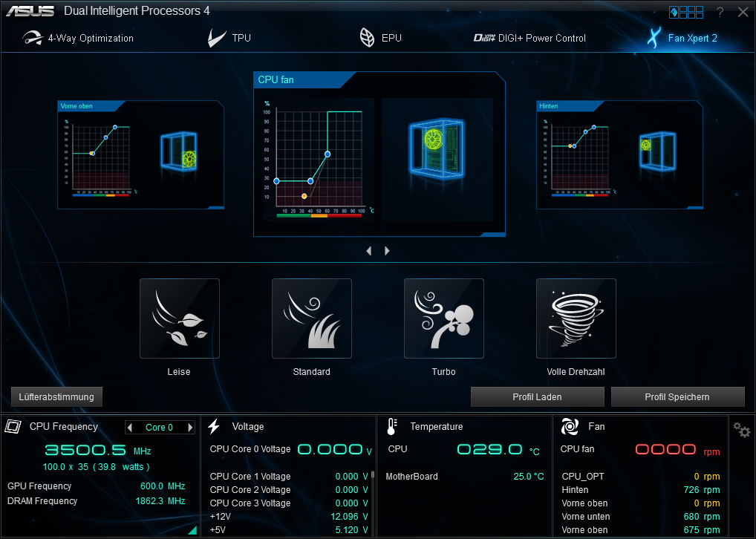Select CPU fan curve point at 40°C
Image resolution: width=756 pixels, height=539 pixels.
click(310, 181)
